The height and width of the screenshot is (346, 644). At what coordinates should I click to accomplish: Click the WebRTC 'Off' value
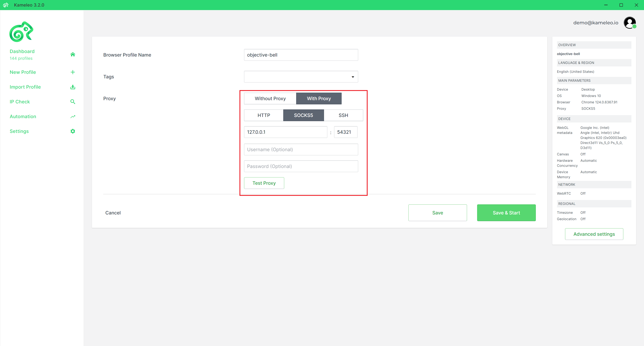coord(583,193)
